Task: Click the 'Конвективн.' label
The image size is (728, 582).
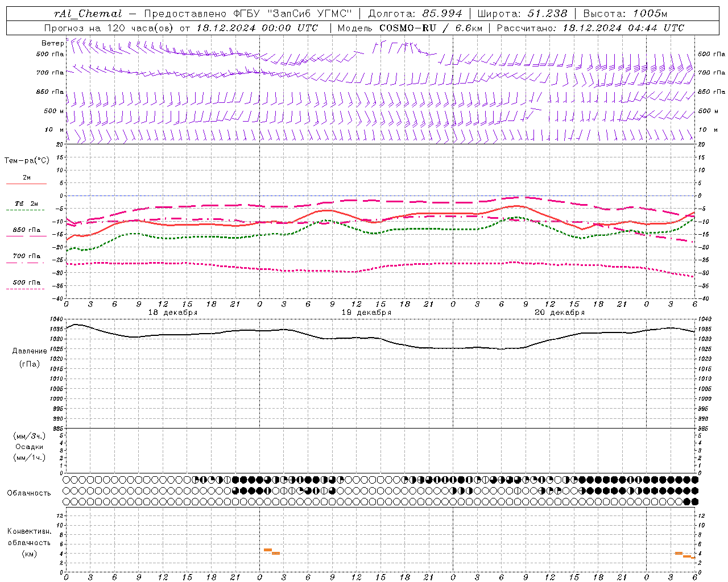Action: (x=30, y=531)
